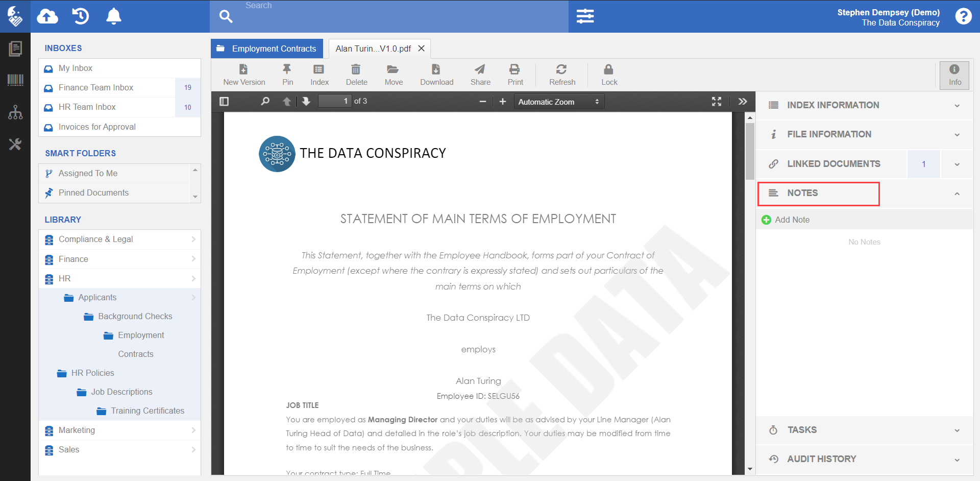The width and height of the screenshot is (980, 481).
Task: Click the Linked Documents count badge
Action: click(x=923, y=164)
